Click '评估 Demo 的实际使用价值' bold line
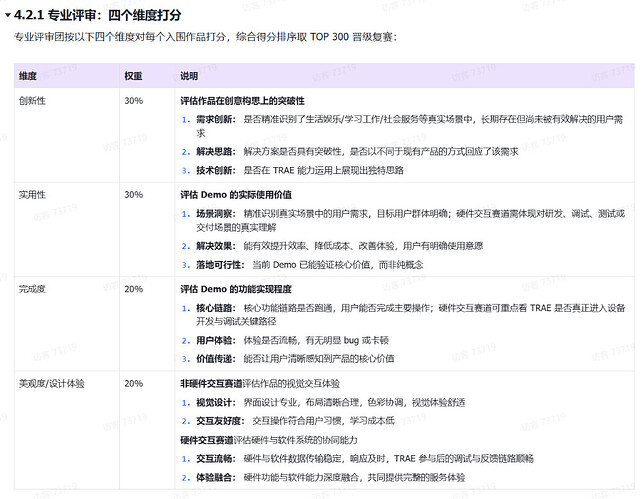 pyautogui.click(x=236, y=195)
